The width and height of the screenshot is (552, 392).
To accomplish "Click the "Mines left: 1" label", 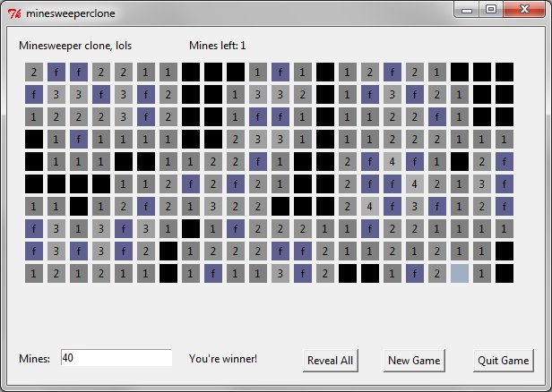I will point(217,46).
